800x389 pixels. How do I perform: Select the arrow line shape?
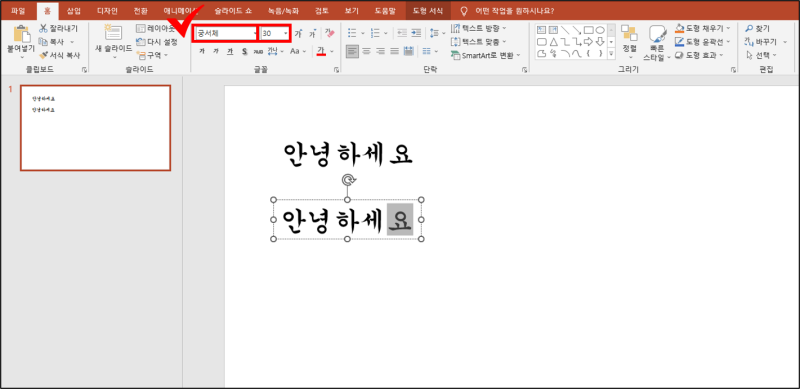[x=577, y=30]
